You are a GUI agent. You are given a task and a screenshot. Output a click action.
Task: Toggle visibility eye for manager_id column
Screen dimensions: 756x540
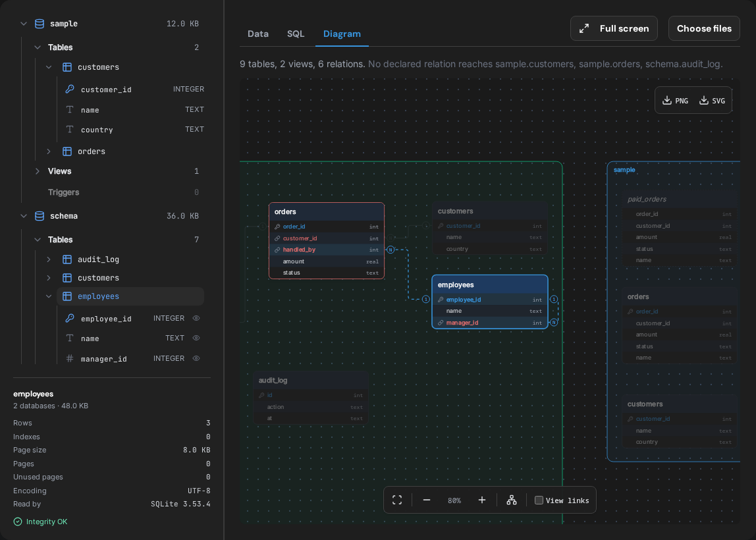click(x=196, y=358)
